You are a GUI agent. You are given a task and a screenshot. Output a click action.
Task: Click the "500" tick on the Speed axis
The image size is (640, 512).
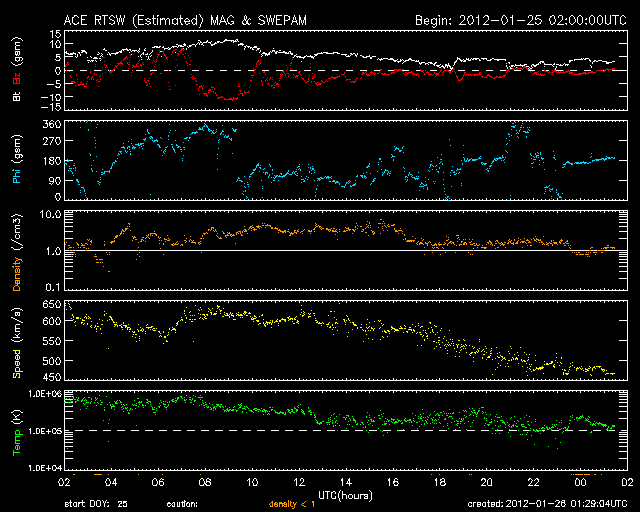[x=52, y=361]
